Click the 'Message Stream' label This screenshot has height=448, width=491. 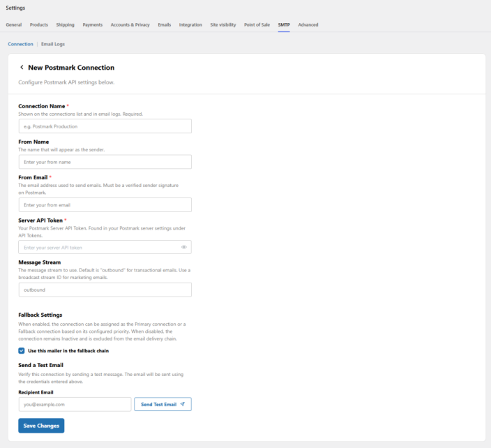[x=40, y=262]
